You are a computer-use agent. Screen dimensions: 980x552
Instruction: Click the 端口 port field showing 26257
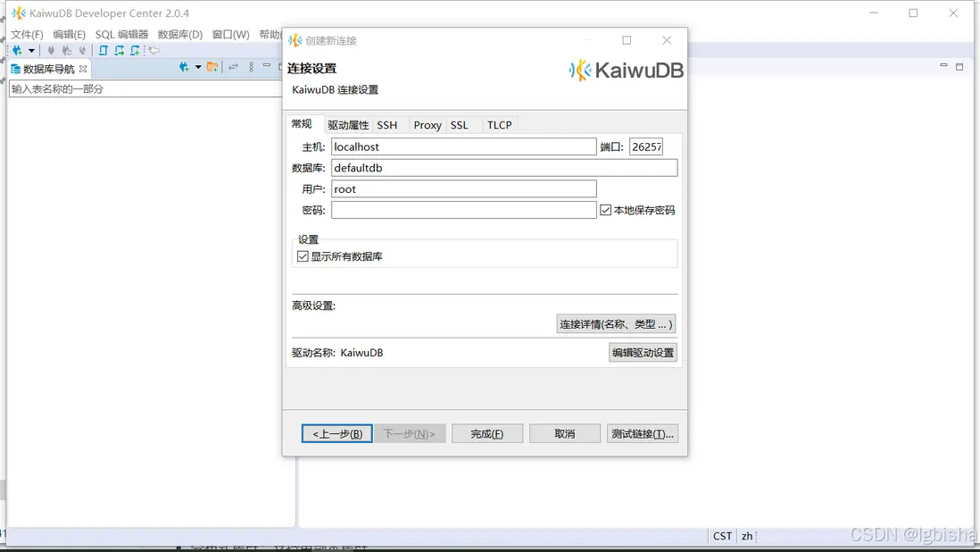(x=646, y=146)
